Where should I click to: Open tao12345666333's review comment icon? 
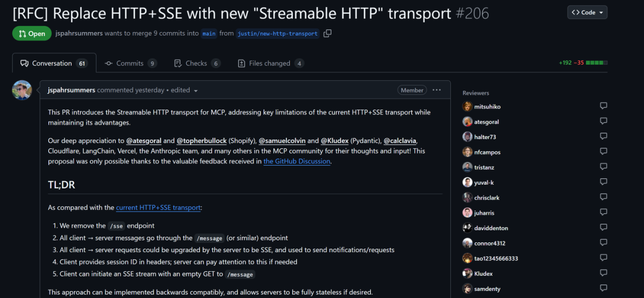coord(603,258)
